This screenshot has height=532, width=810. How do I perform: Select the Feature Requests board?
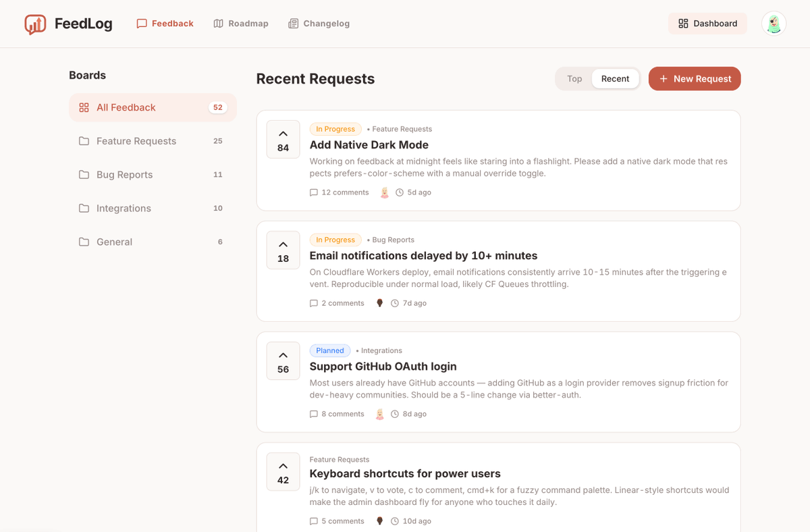pyautogui.click(x=153, y=141)
